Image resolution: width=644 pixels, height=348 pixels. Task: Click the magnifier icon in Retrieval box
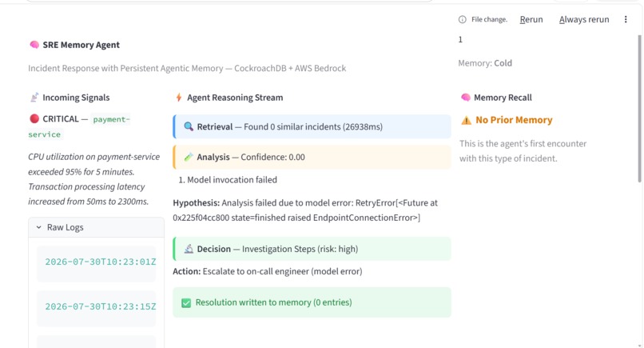(189, 126)
